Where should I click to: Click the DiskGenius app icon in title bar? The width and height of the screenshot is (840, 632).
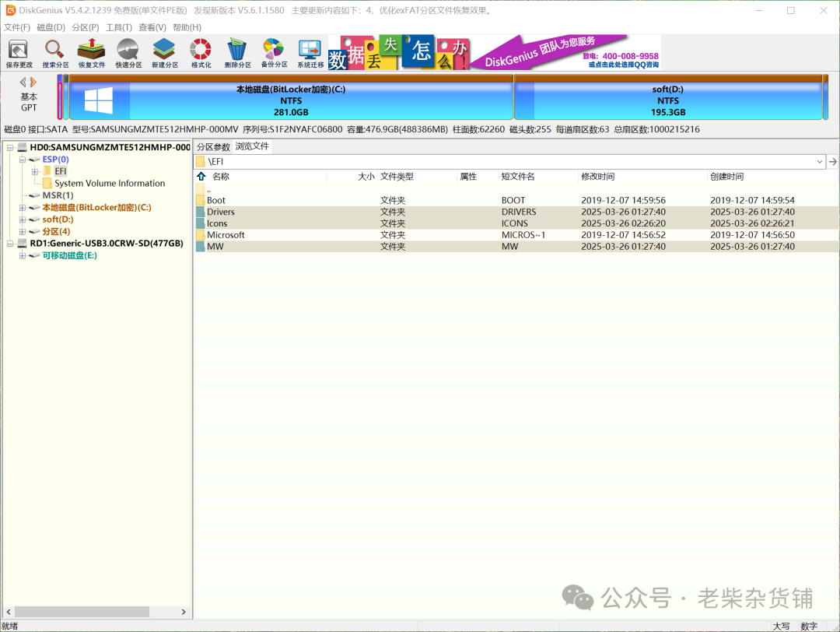[10, 10]
